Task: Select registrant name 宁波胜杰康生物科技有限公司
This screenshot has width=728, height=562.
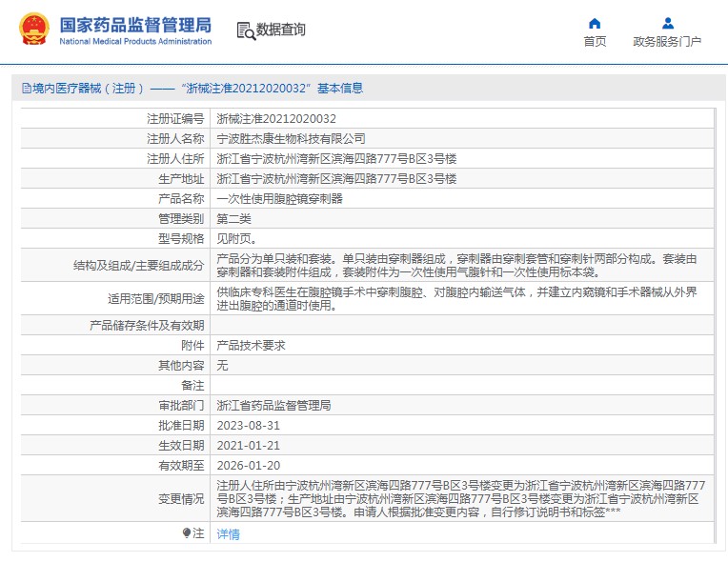Action: point(292,139)
